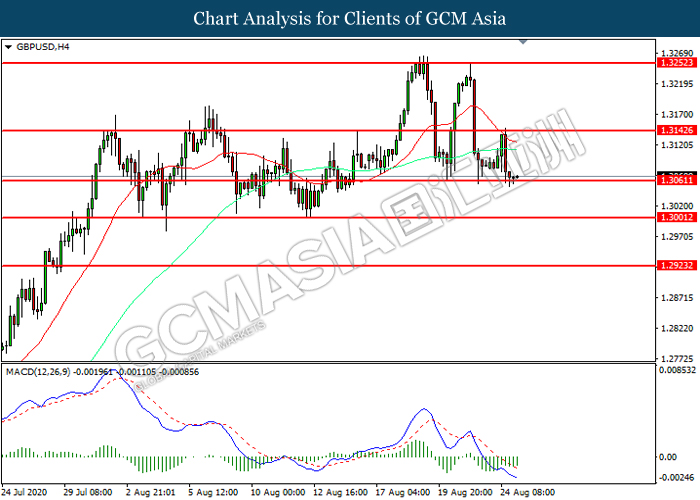
Task: Click the 17 Aug 04:00 time label
Action: pyautogui.click(x=403, y=492)
